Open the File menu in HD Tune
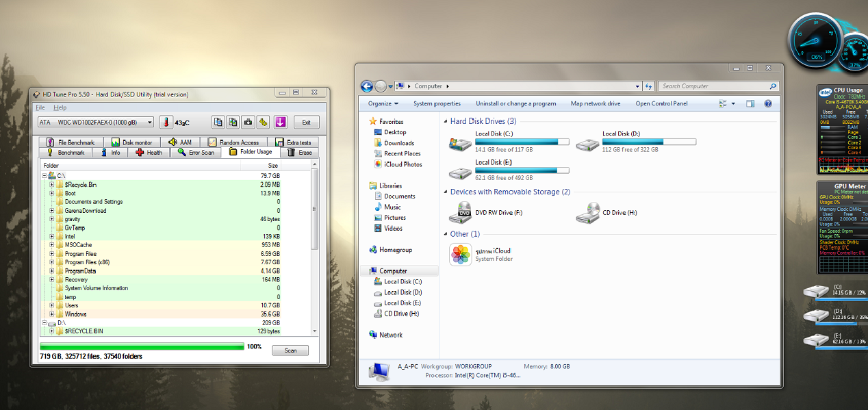 [40, 107]
